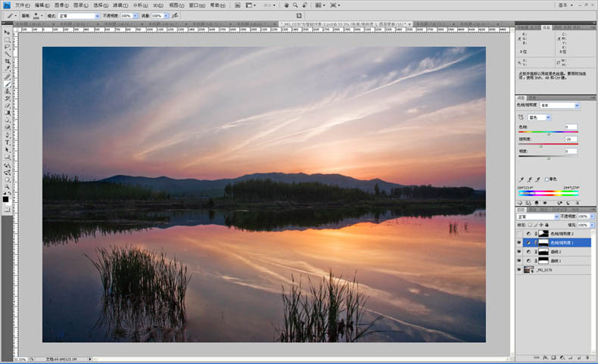
Task: Select the first eyedropper in Adjustments panel
Action: coord(521,179)
